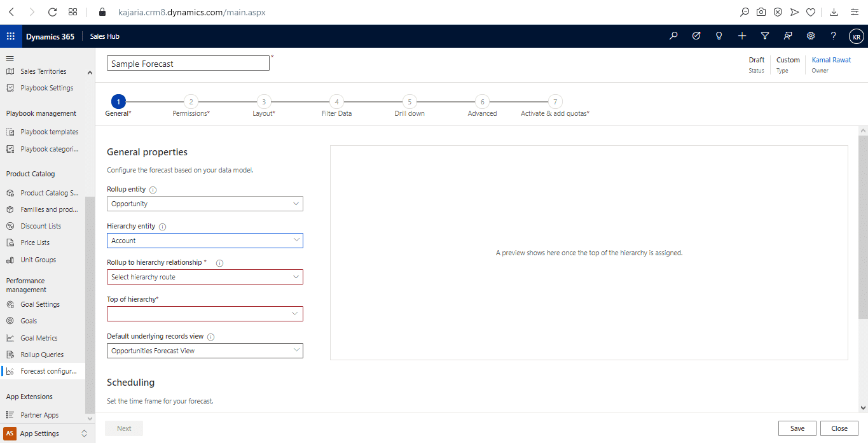Go to step 4 Filter Data
Screen dimensions: 868x443
pos(336,101)
